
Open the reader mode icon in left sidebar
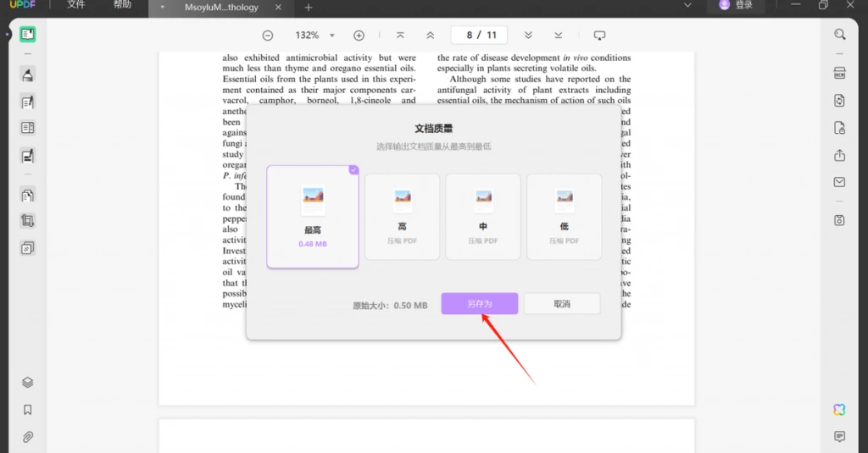pos(28,35)
